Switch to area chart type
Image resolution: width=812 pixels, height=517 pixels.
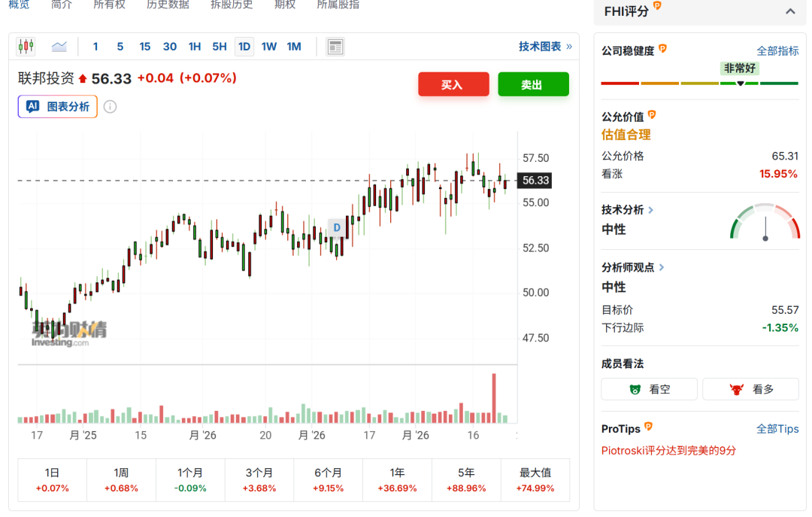59,47
